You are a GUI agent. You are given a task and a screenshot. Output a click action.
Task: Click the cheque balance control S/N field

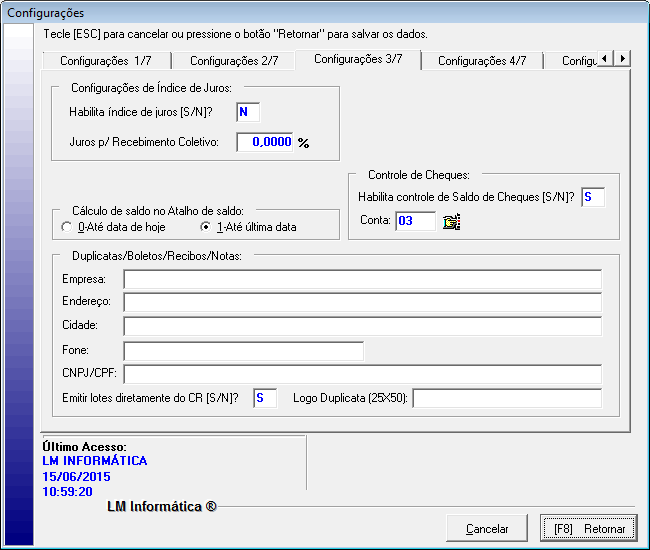point(593,197)
